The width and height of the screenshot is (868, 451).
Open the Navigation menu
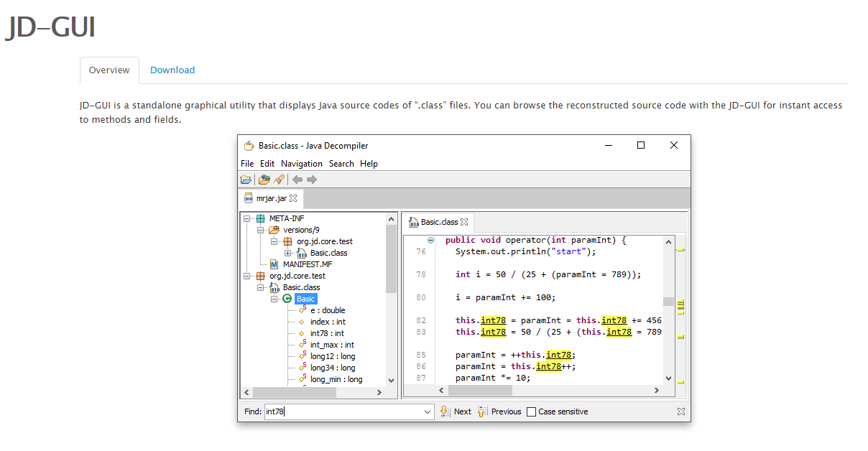pyautogui.click(x=302, y=164)
